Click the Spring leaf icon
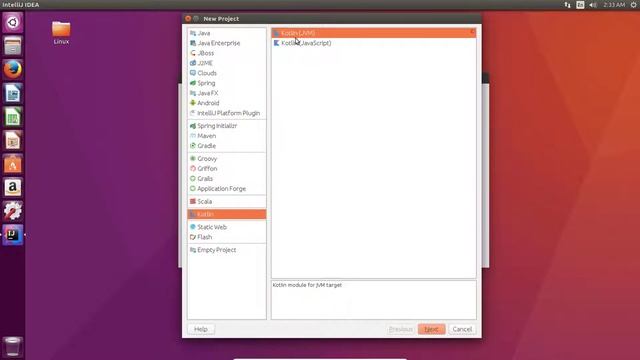The width and height of the screenshot is (640, 360). [193, 83]
